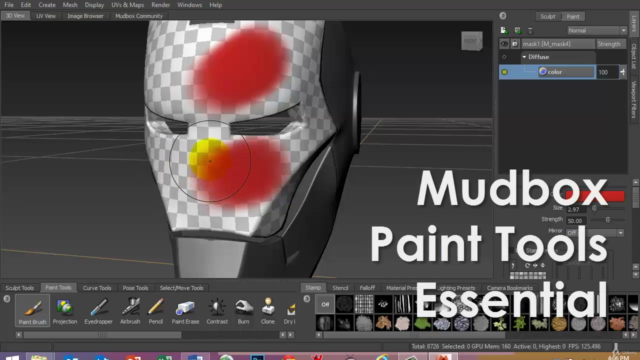Open the Mudbox Community tab
The height and width of the screenshot is (360, 640).
139,16
